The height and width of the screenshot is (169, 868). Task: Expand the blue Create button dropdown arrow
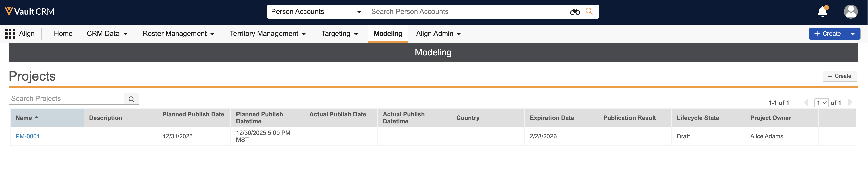pos(852,34)
